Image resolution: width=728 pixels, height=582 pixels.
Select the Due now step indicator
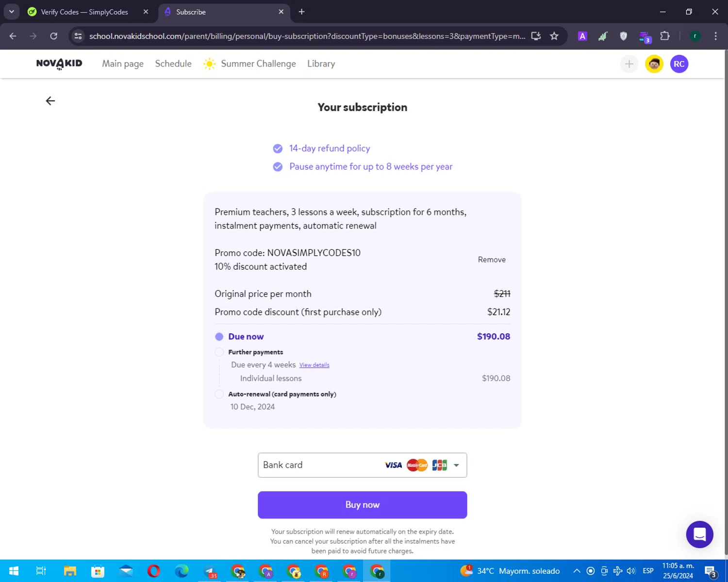point(219,337)
